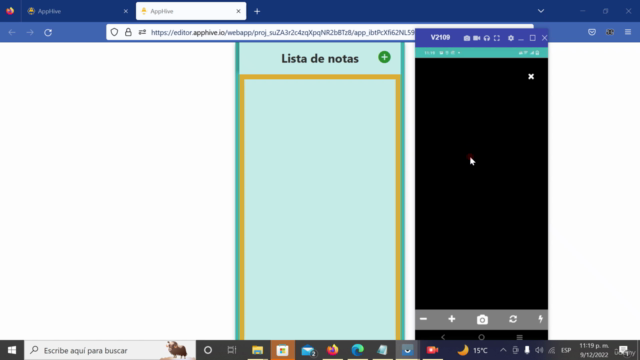Open Microsoft Edge from the taskbar
This screenshot has height=360, width=640.
tap(358, 350)
